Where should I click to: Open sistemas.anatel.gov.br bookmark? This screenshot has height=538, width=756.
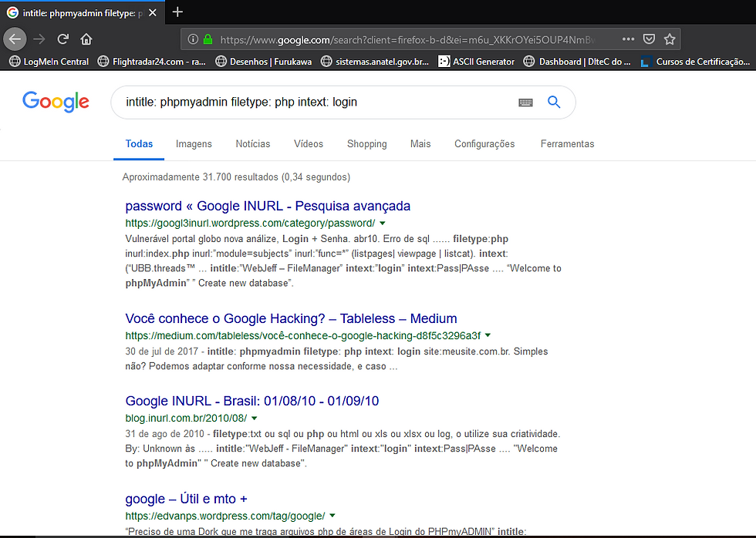(375, 62)
